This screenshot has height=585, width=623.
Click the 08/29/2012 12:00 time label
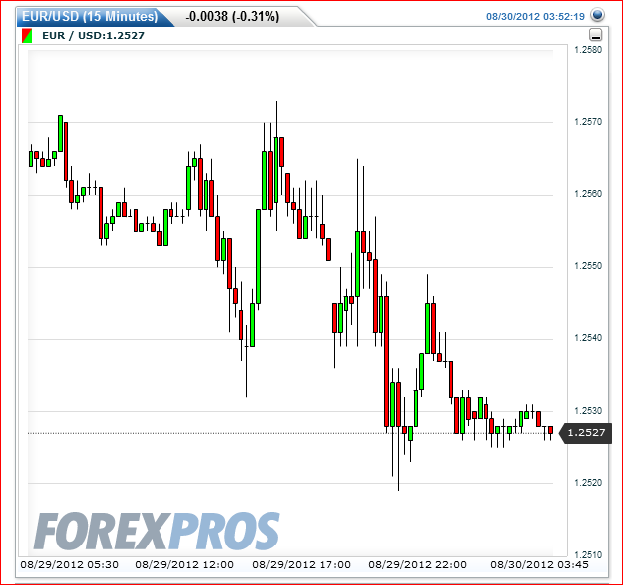[184, 564]
